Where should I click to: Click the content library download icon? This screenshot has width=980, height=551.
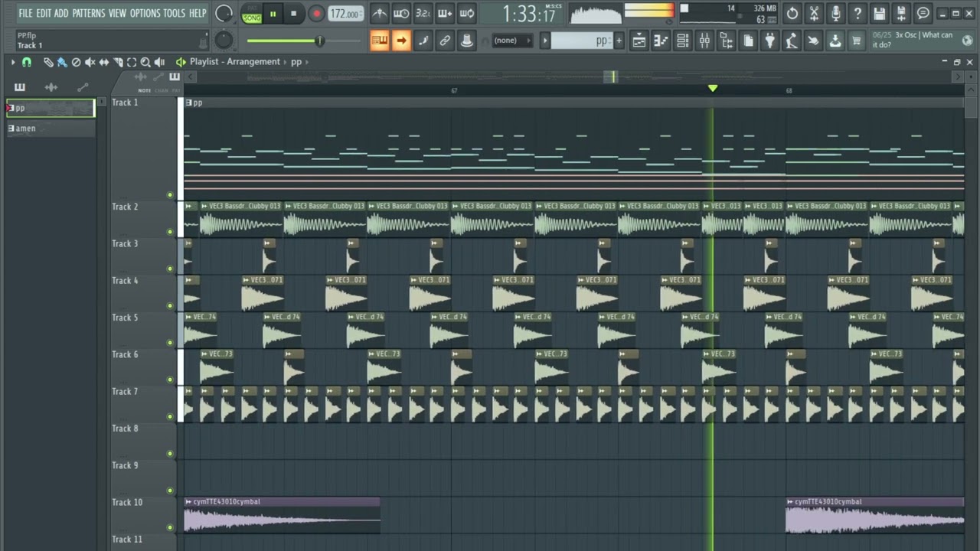pyautogui.click(x=835, y=41)
